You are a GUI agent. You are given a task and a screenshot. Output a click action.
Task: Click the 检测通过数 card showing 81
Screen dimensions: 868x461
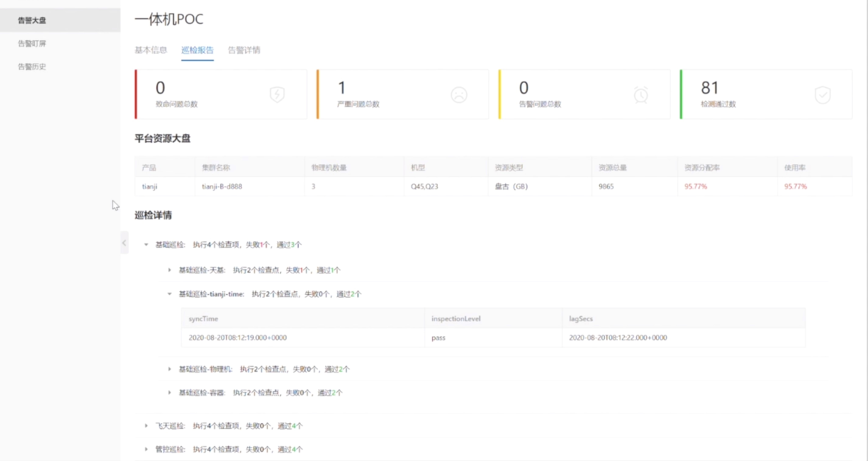click(766, 94)
